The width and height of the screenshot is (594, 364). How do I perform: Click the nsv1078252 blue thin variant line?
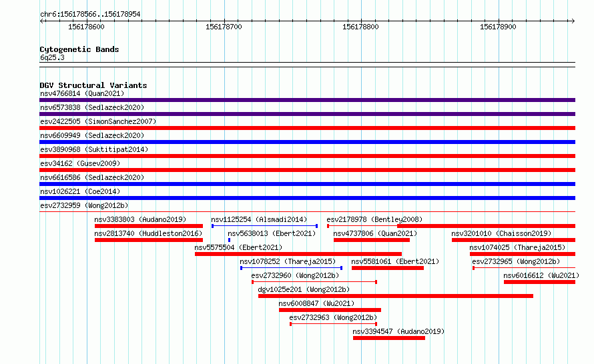(291, 268)
